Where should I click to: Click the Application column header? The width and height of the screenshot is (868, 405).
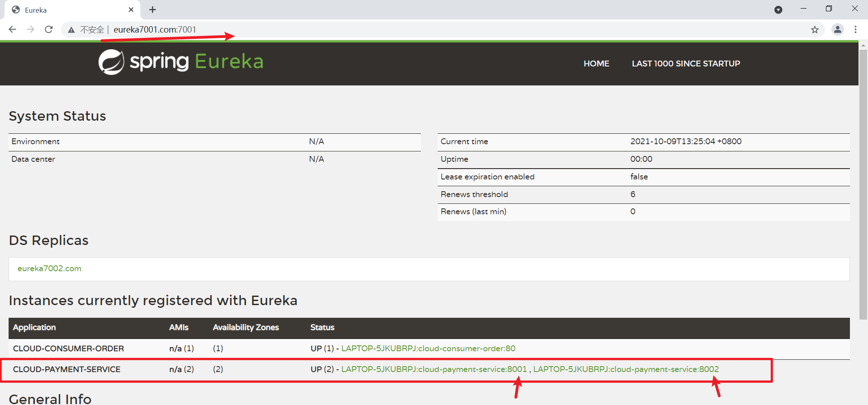click(x=34, y=328)
